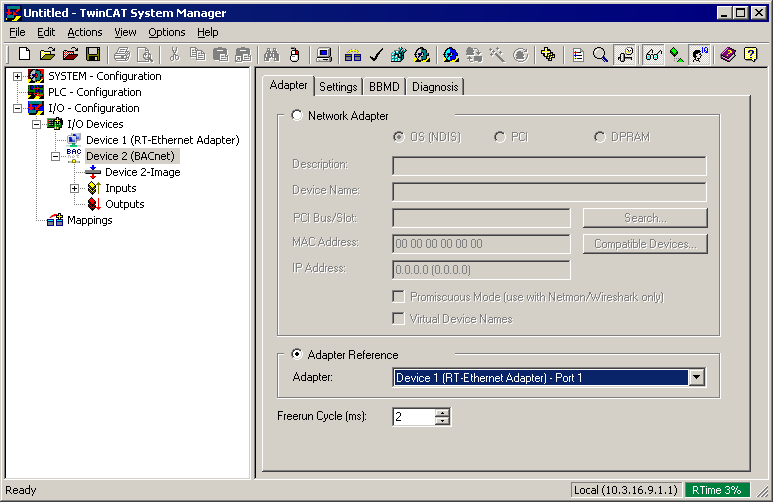This screenshot has height=502, width=773.
Task: Click the magnifying glass zoom icon
Action: pos(600,54)
